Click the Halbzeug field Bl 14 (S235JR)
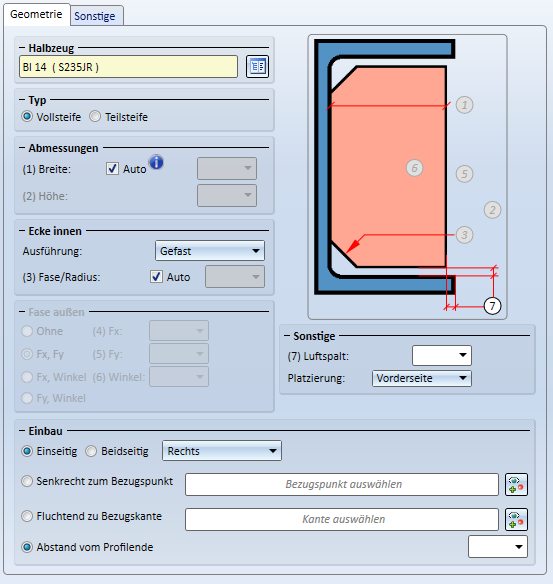The image size is (553, 584). 128,67
